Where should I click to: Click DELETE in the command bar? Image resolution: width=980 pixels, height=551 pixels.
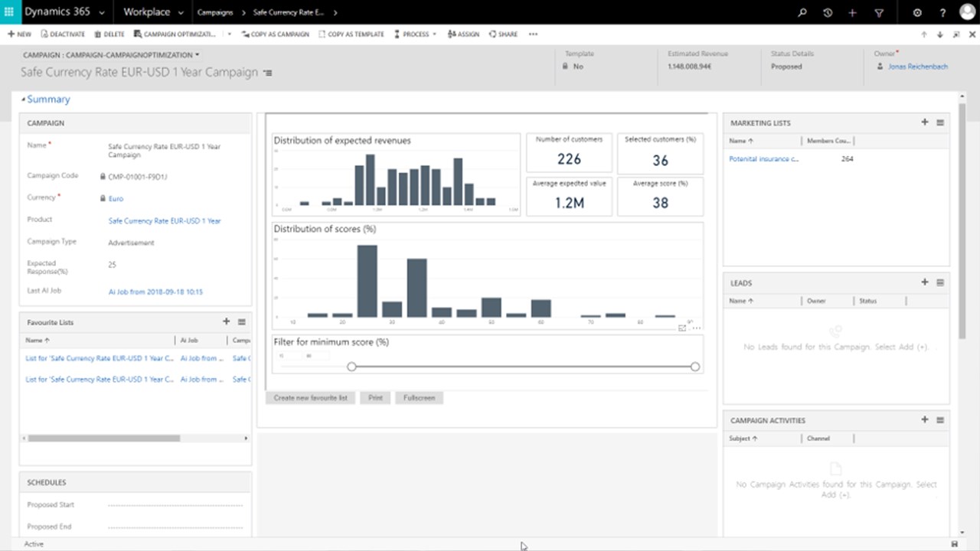click(x=109, y=34)
